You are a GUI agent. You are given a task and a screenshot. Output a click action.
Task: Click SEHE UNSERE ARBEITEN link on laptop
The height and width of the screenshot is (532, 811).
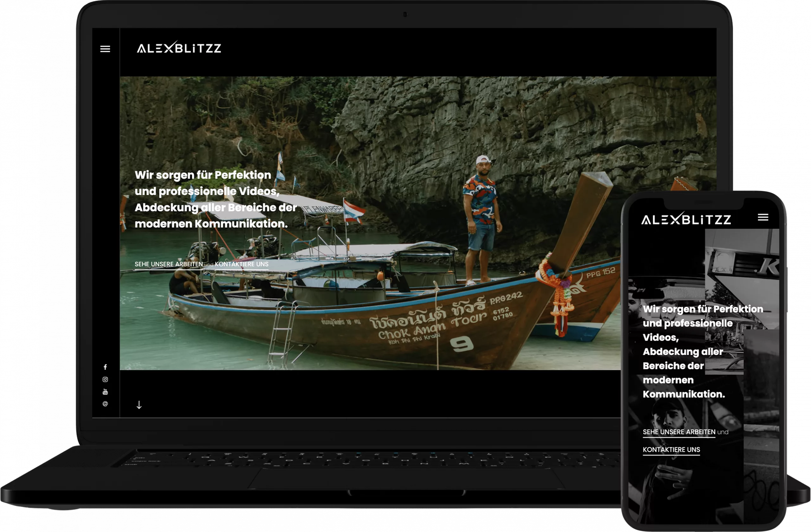click(x=168, y=264)
